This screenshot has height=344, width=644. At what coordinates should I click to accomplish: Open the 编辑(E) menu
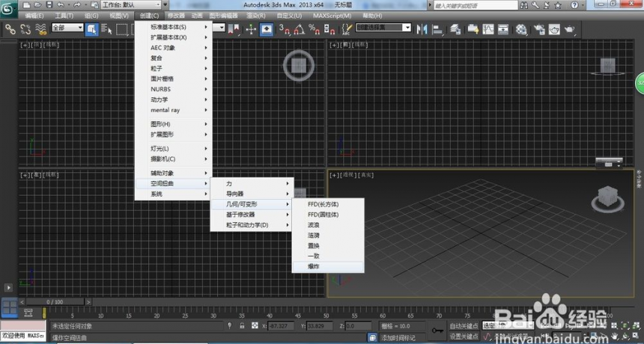[34, 16]
